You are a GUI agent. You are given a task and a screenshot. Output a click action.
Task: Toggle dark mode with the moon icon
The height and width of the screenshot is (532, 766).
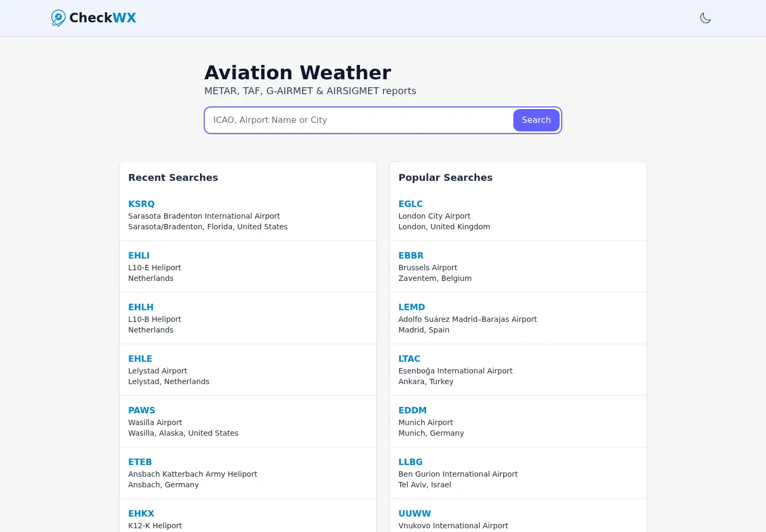pos(705,18)
